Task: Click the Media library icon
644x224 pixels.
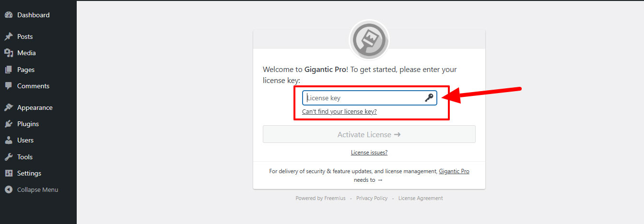Action: click(x=8, y=53)
